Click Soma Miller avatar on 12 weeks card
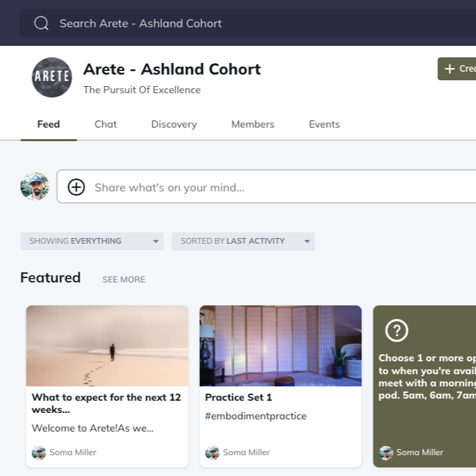 coord(39,452)
